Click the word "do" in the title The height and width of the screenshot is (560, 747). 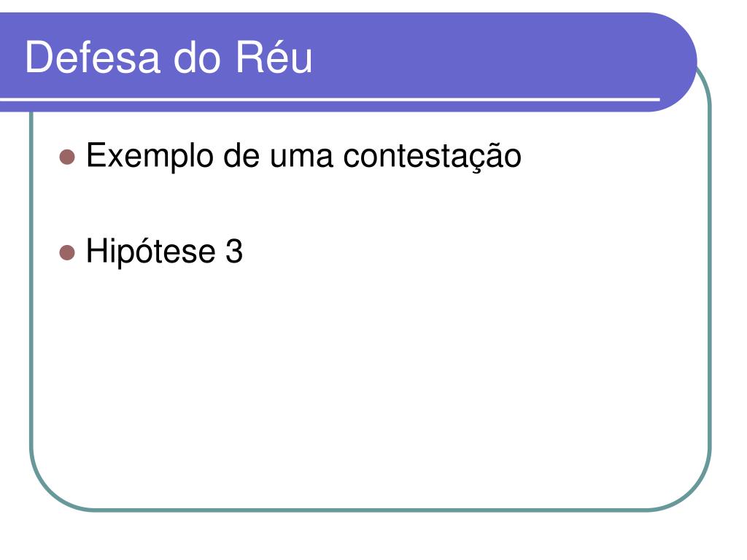click(x=197, y=58)
